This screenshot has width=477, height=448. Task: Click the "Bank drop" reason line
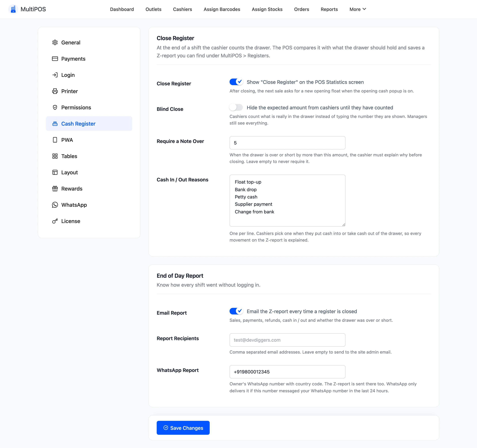point(246,190)
